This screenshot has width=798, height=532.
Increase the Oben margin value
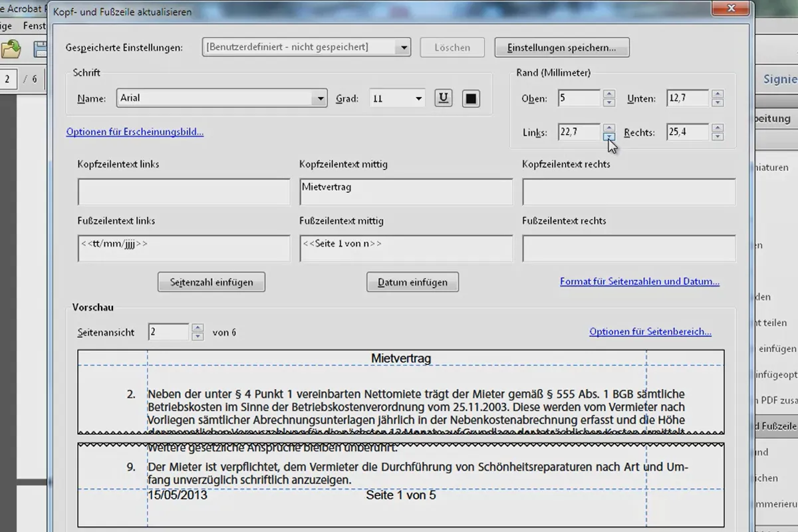tap(609, 94)
